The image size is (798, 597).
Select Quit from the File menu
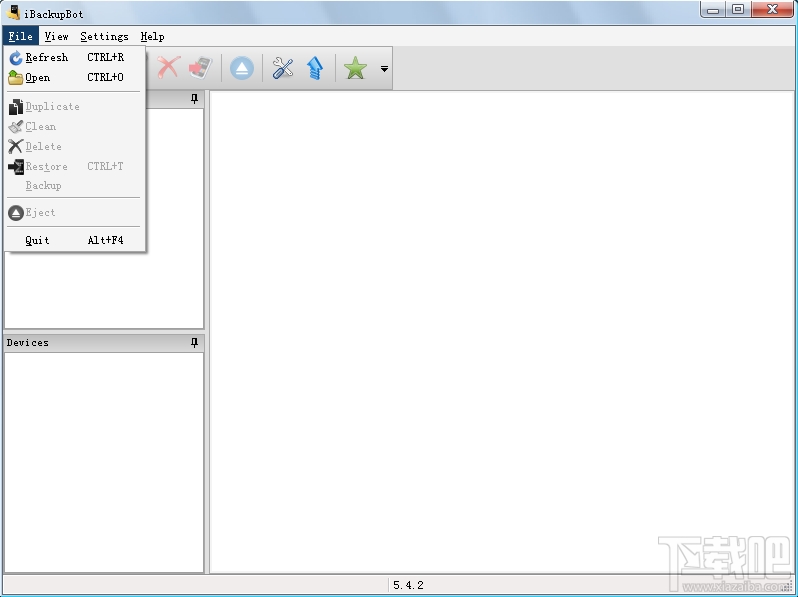tap(74, 240)
